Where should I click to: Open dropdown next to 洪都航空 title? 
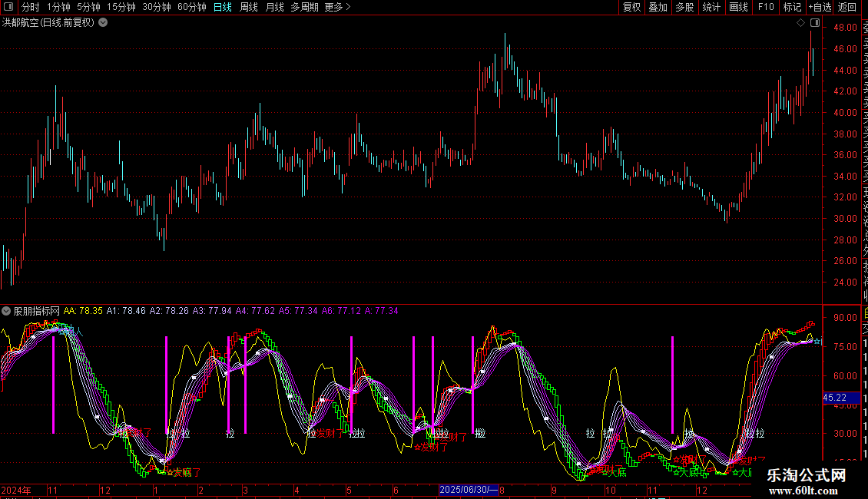[x=103, y=23]
